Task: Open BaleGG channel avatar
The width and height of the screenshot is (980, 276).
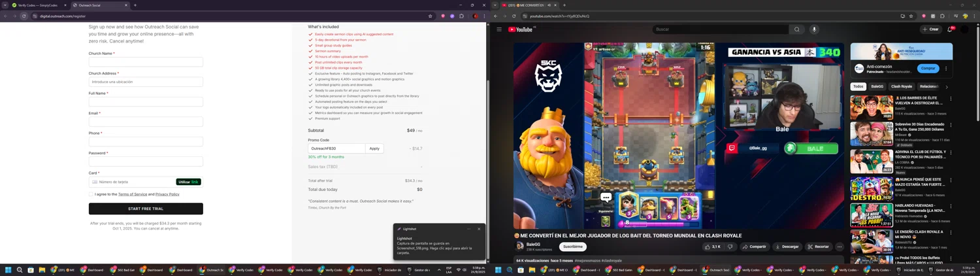Action: click(520, 247)
